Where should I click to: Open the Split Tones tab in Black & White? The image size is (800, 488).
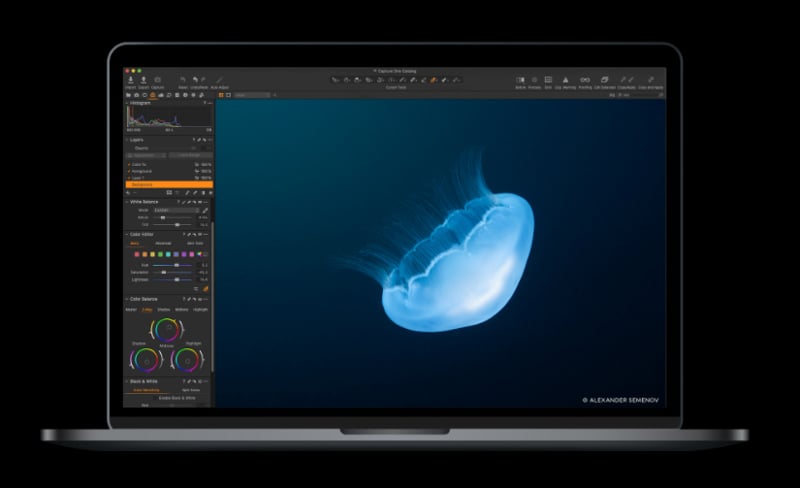191,390
